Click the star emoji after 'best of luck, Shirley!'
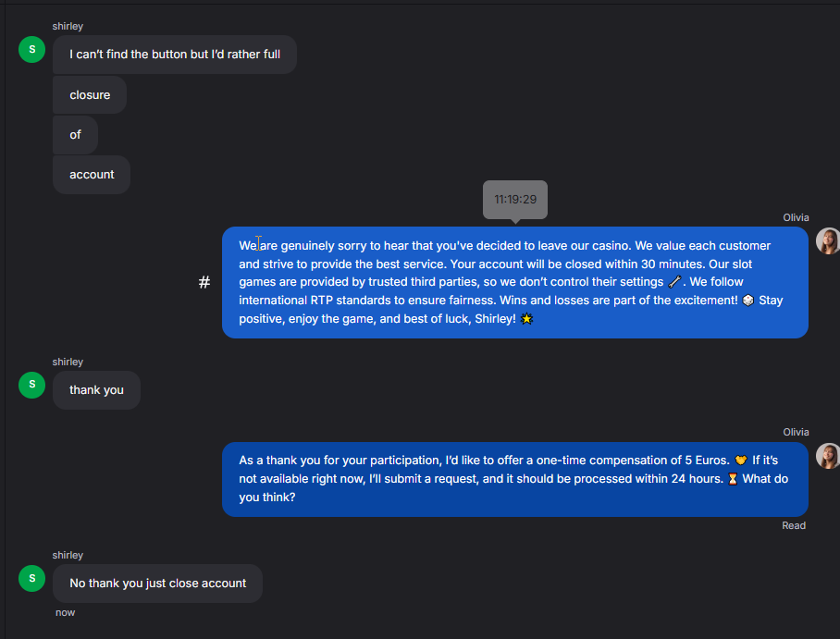This screenshot has height=639, width=840. tap(527, 319)
